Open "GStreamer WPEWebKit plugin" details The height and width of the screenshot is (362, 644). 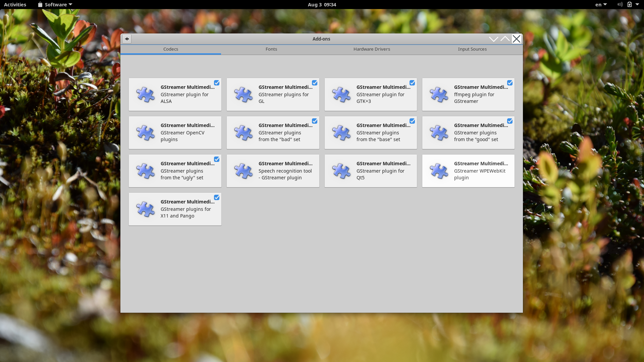click(468, 171)
